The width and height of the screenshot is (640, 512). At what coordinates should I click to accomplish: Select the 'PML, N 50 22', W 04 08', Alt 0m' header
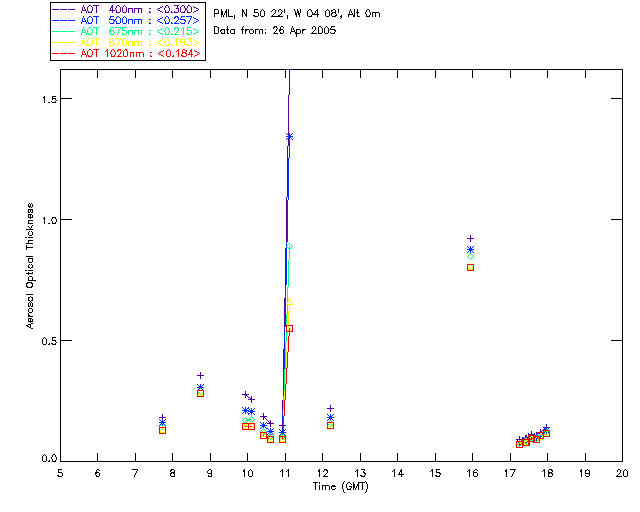[297, 14]
